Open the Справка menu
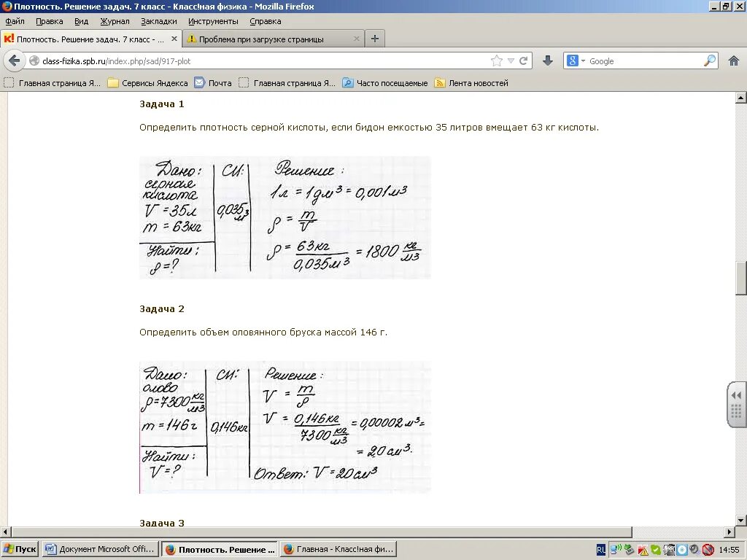Viewport: 747px width, 560px height. pos(266,21)
